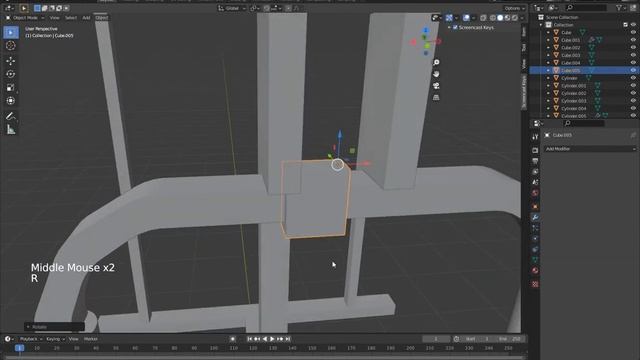Open the Options dropdown

(x=514, y=8)
